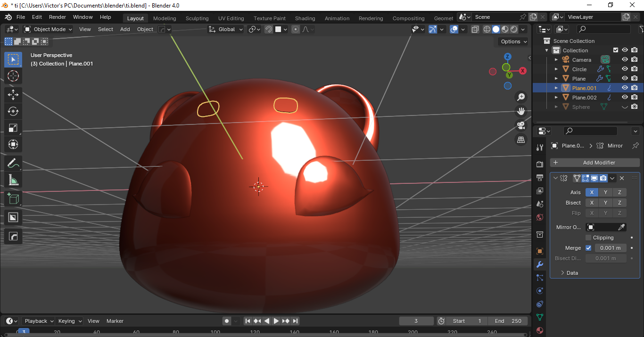Open the Physics properties tab
Image resolution: width=644 pixels, height=337 pixels.
coord(540,291)
